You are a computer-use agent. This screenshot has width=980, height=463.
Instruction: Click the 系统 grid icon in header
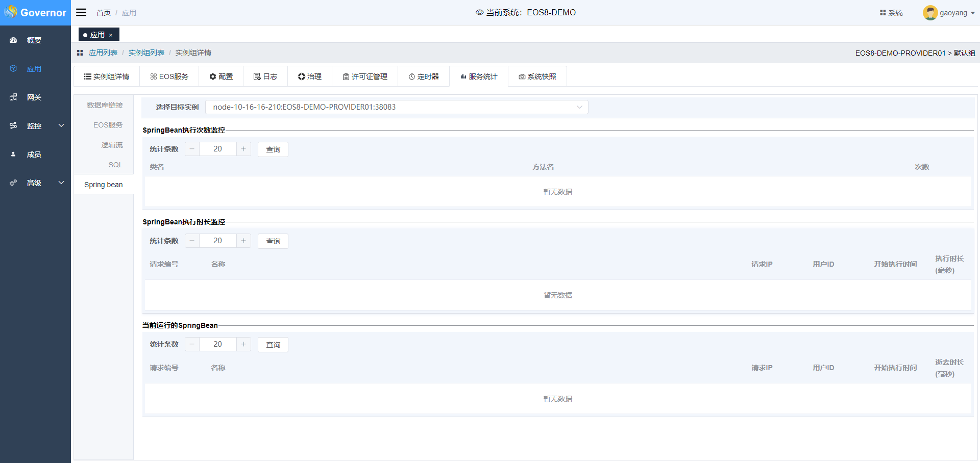pyautogui.click(x=883, y=13)
